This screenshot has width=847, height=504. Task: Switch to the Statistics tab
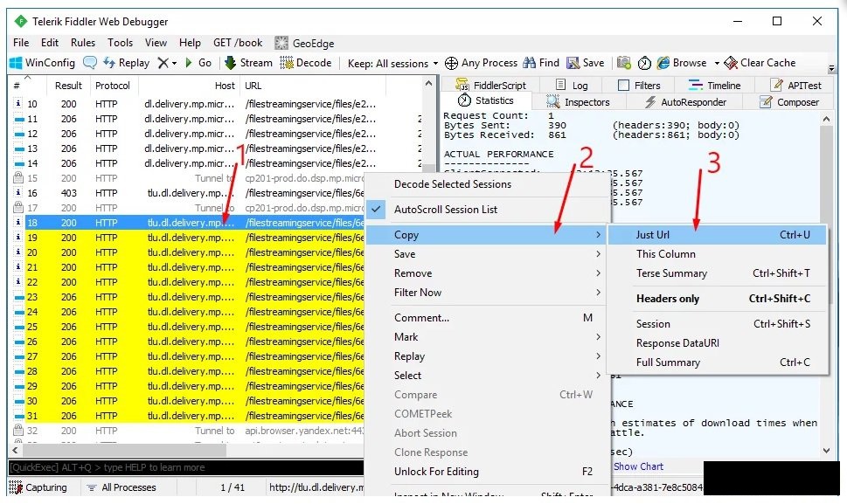pyautogui.click(x=486, y=100)
